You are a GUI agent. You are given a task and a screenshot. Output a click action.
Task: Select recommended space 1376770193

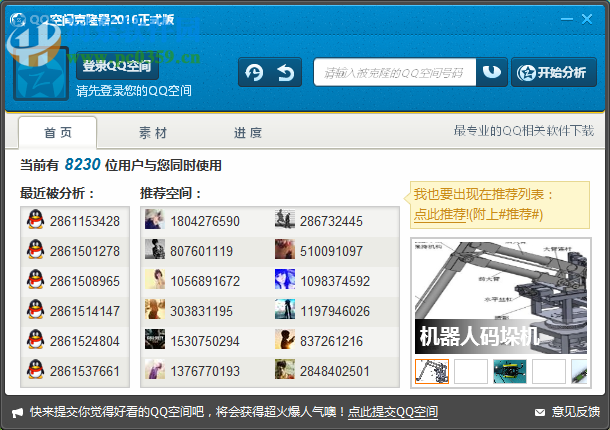205,371
